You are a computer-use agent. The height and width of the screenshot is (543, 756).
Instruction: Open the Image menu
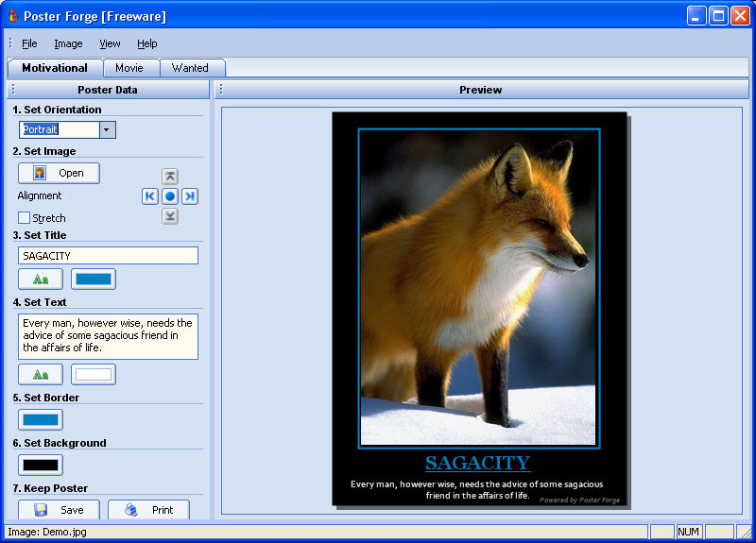(x=68, y=43)
